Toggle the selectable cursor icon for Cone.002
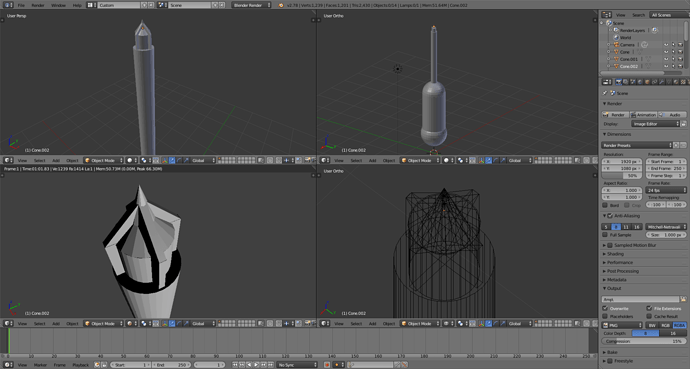 pyautogui.click(x=673, y=66)
